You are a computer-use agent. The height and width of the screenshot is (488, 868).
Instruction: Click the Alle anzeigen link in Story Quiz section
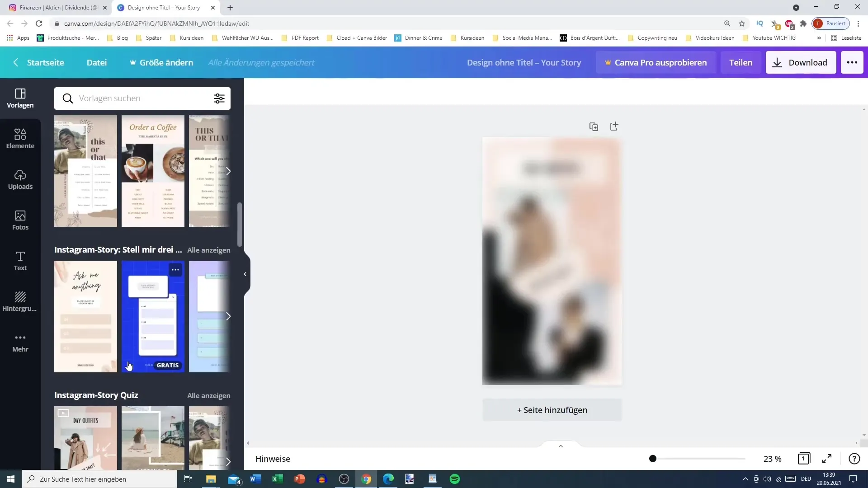coord(209,395)
